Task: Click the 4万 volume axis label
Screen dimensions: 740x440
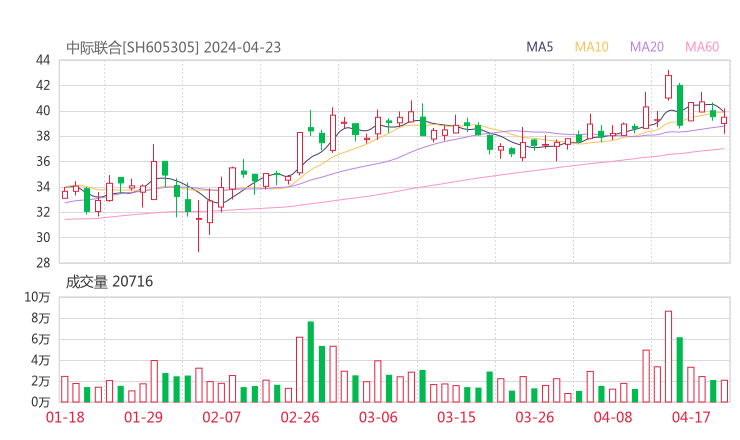Action: point(41,361)
